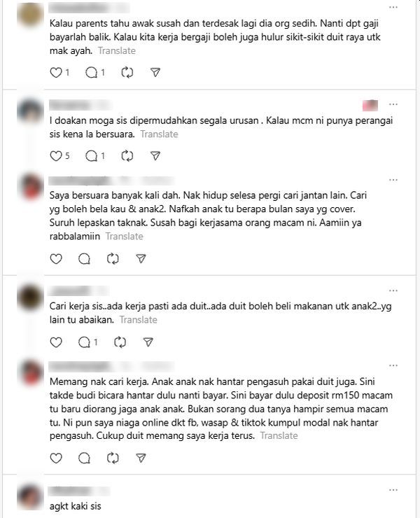
Task: Like the 'Saya bersuara banyak kali' reply
Action: tap(56, 259)
